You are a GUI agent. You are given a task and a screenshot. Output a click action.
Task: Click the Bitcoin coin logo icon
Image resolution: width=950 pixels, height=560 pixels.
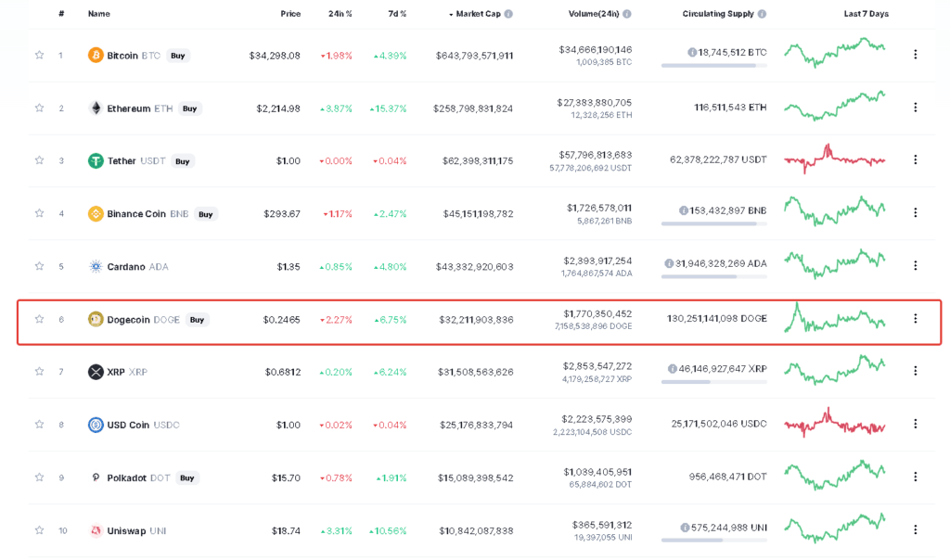[96, 56]
